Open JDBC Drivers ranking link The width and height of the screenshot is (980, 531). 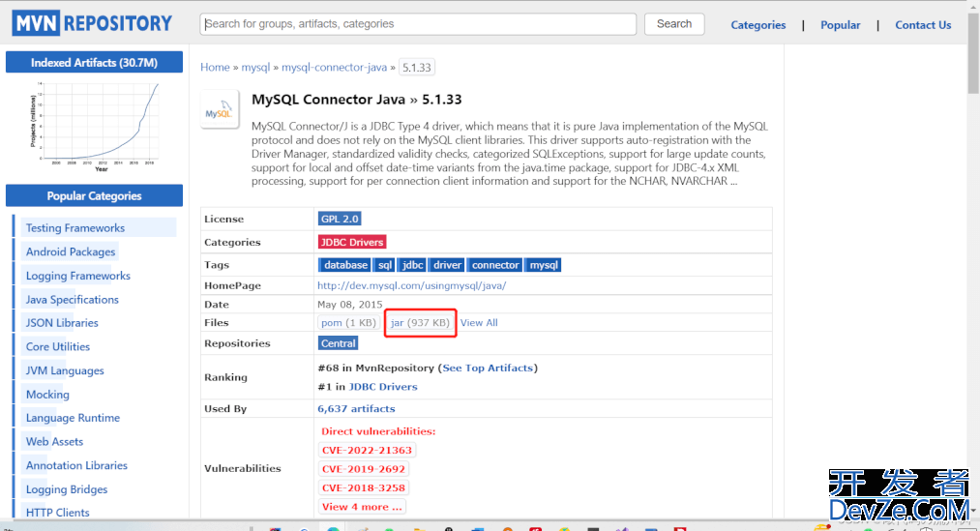pos(383,387)
